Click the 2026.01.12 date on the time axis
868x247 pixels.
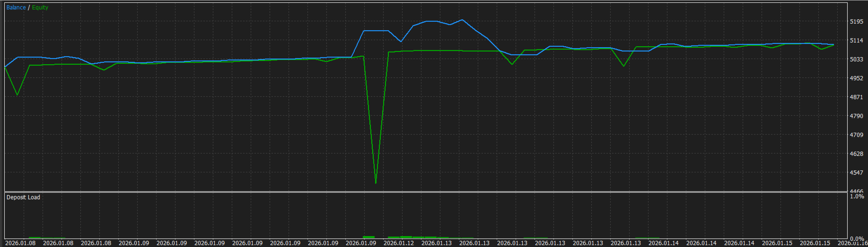(x=399, y=243)
